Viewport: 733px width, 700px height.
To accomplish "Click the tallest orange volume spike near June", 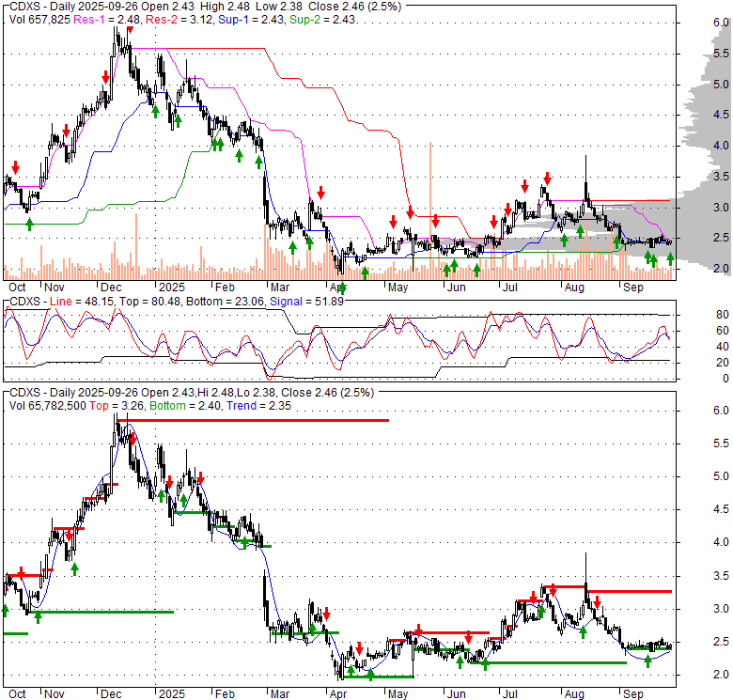I will coord(430,210).
